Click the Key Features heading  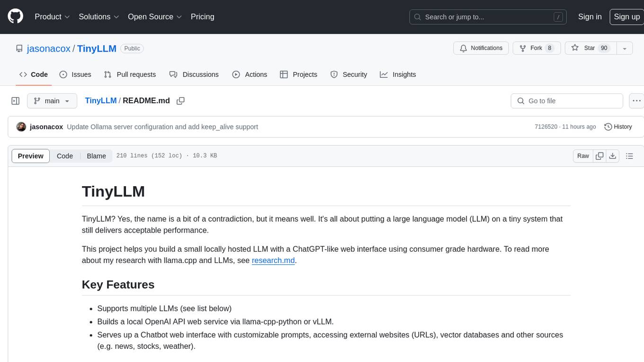click(x=118, y=284)
